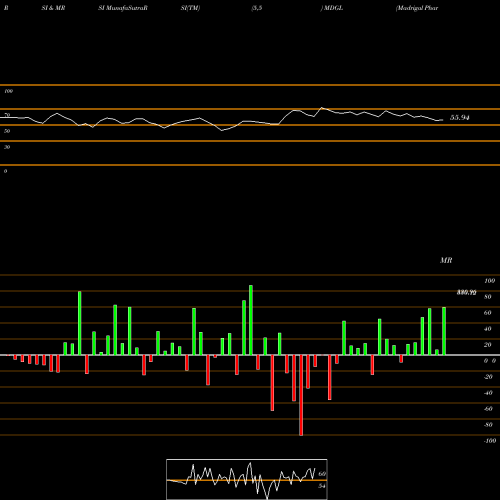This screenshot has height=500, width=500.
Task: Click the 40 label on the MR axis
Action: pyautogui.click(x=488, y=329)
